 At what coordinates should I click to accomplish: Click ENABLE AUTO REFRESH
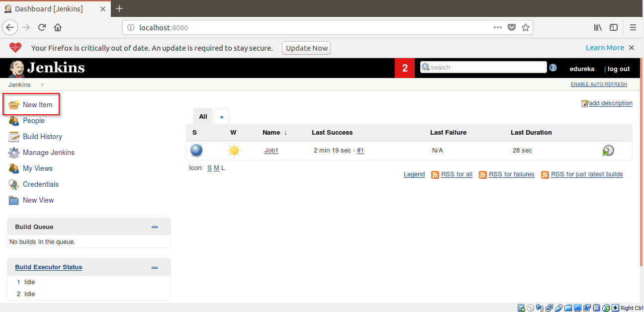(599, 84)
